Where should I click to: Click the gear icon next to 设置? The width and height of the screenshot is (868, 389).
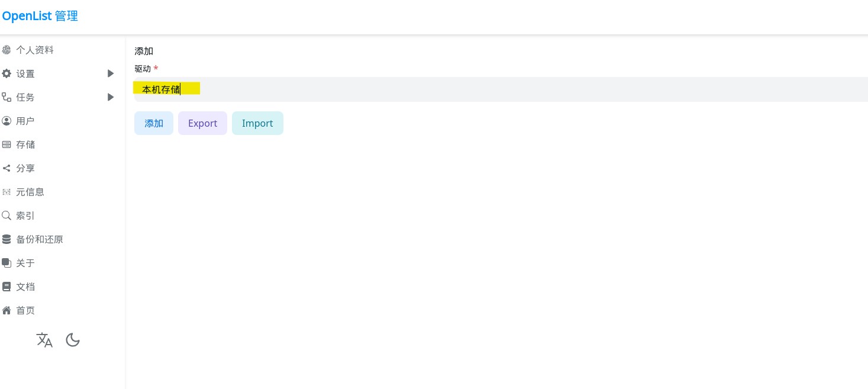(x=7, y=74)
